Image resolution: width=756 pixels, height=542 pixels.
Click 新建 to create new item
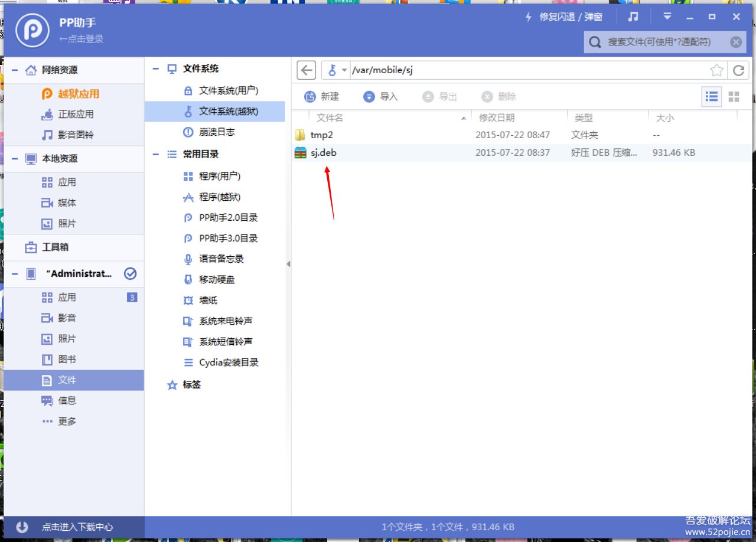pyautogui.click(x=322, y=97)
